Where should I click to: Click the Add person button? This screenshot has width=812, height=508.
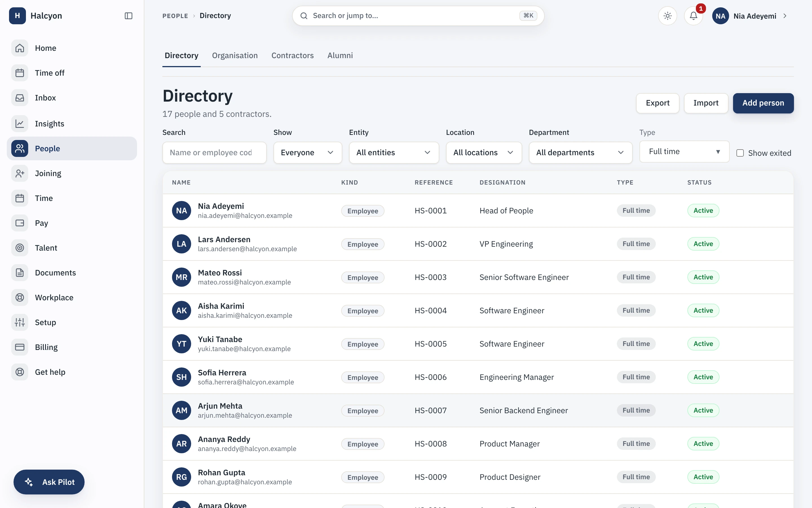pyautogui.click(x=763, y=103)
